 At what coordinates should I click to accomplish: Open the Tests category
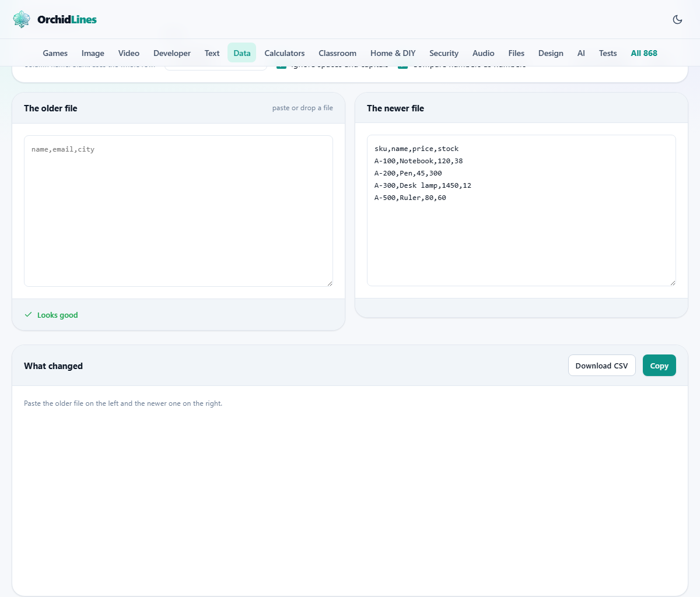608,53
